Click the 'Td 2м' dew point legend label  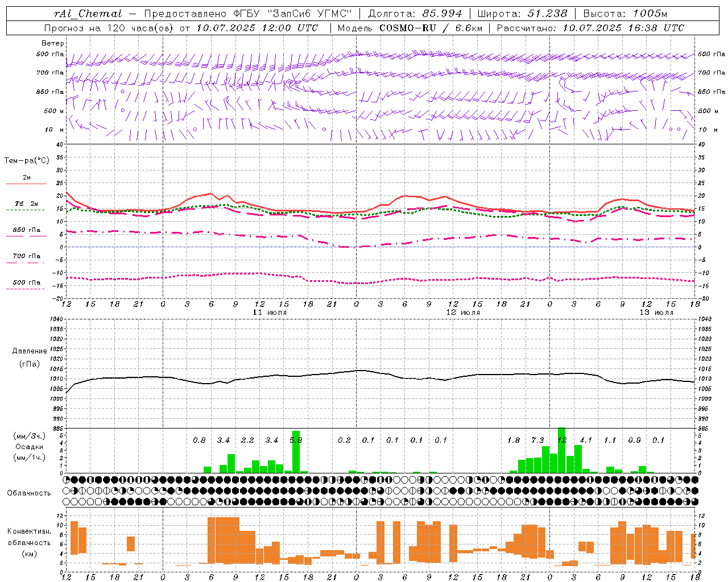point(27,203)
